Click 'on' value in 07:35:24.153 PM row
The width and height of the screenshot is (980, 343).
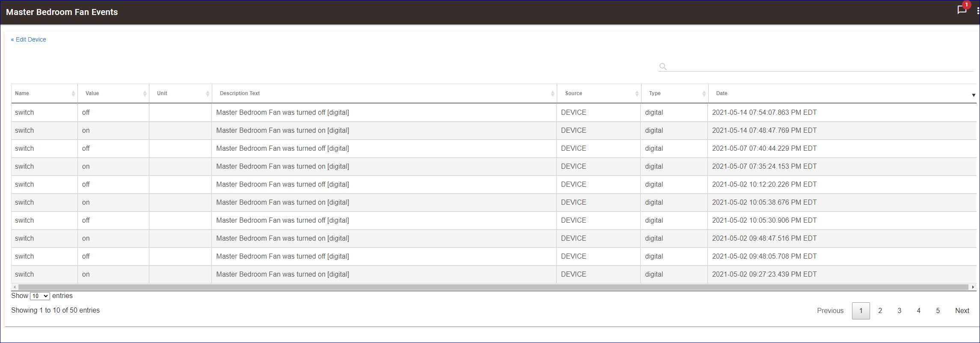(86, 167)
